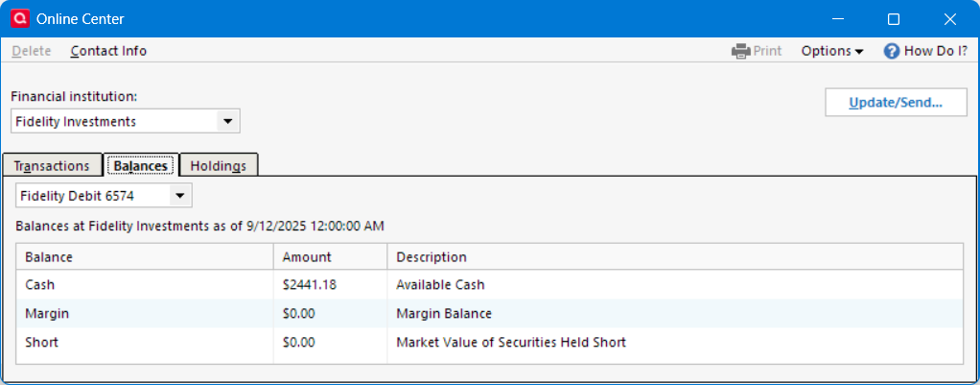Screen dimensions: 980x385
Task: Click the How Do I question mark icon
Action: click(891, 51)
